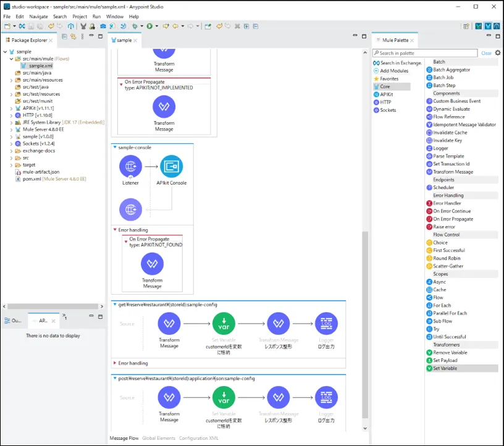Switch to the Message Flow tab
The width and height of the screenshot is (504, 446).
click(x=124, y=439)
